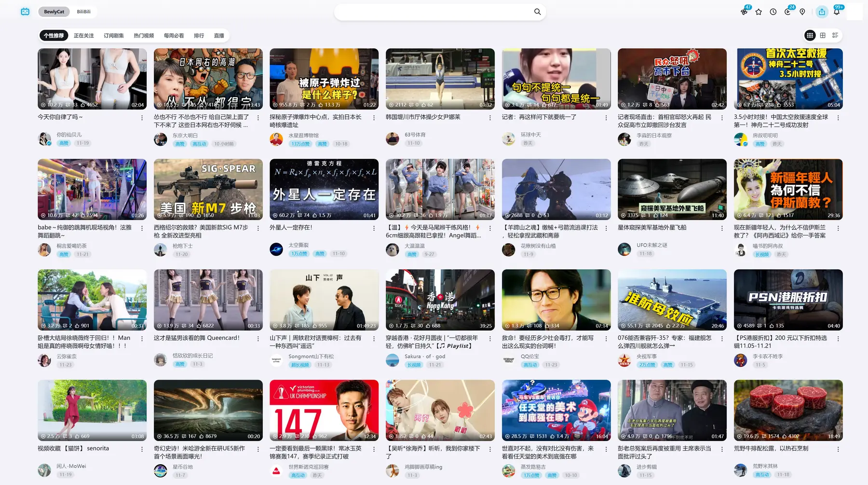Open the 直播 tab
The width and height of the screenshot is (868, 485).
coord(219,36)
